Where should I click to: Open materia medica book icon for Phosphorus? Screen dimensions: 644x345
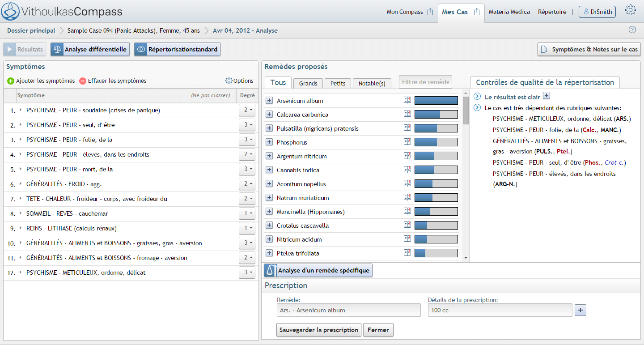coord(407,142)
